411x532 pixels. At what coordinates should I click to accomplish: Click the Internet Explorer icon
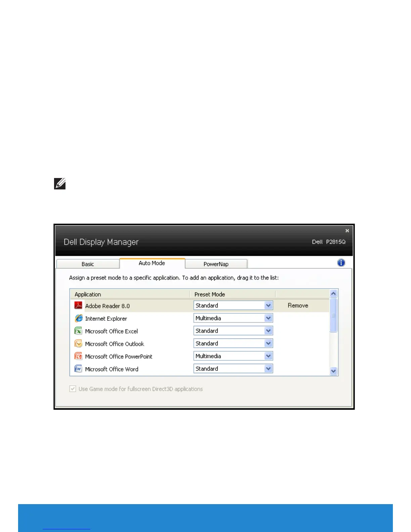(x=79, y=318)
